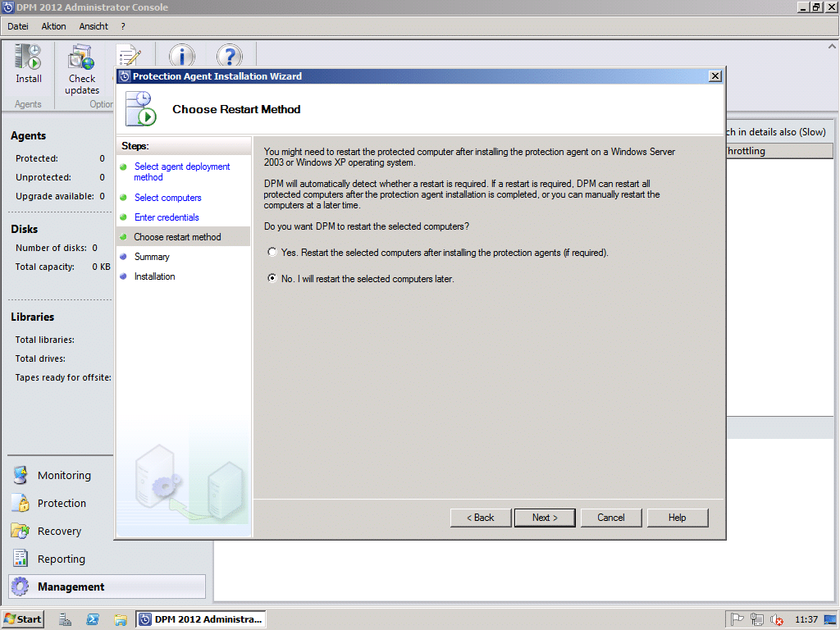Click the blue question mark help icon
The image size is (840, 630).
tap(230, 56)
